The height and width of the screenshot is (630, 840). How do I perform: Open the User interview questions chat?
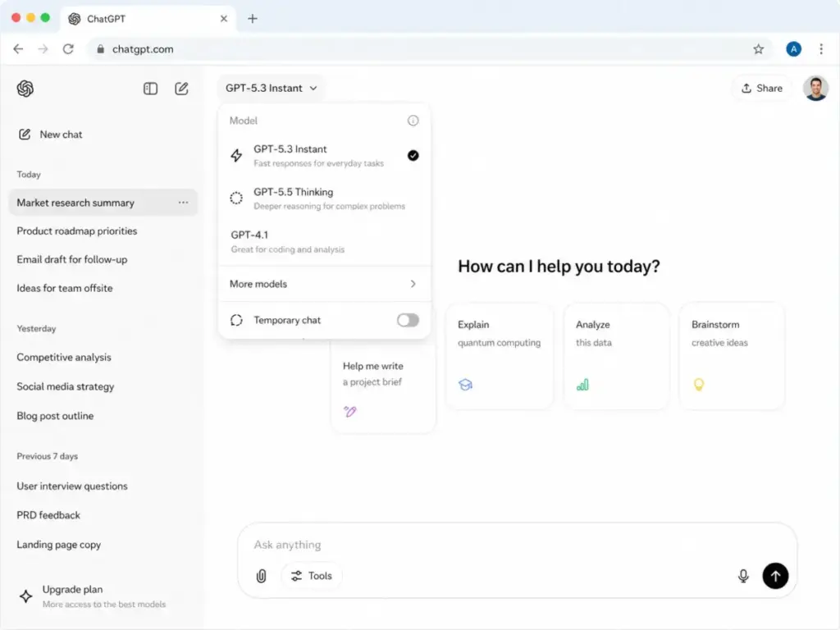coord(72,486)
